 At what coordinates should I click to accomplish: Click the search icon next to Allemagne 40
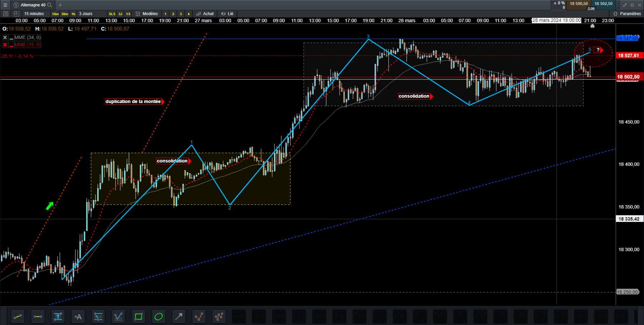pos(50,5)
